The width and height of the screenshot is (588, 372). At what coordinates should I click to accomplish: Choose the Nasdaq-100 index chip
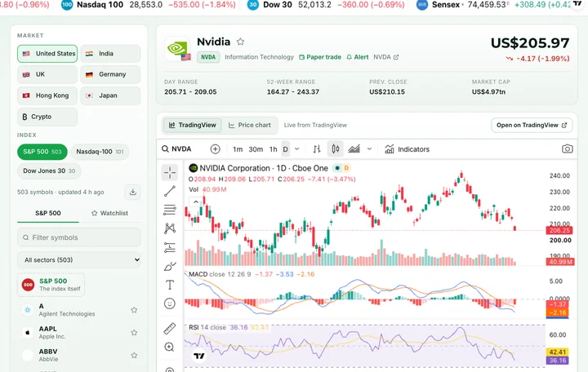(x=100, y=152)
